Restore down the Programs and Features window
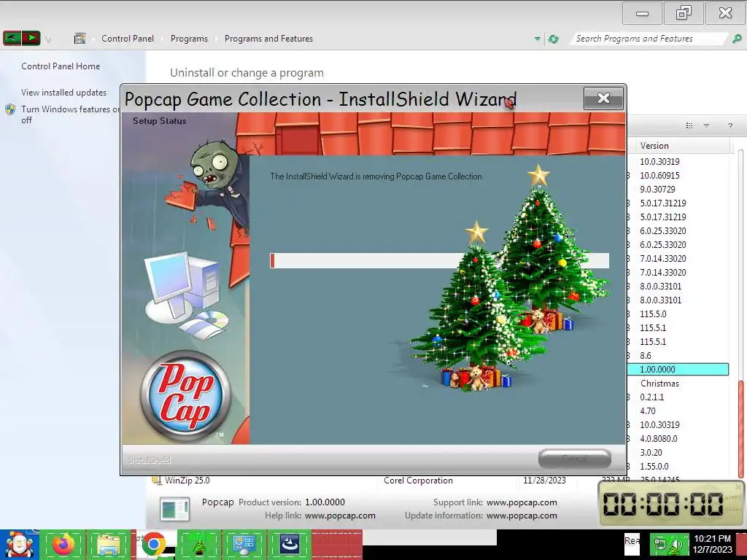This screenshot has width=747, height=560. [684, 13]
